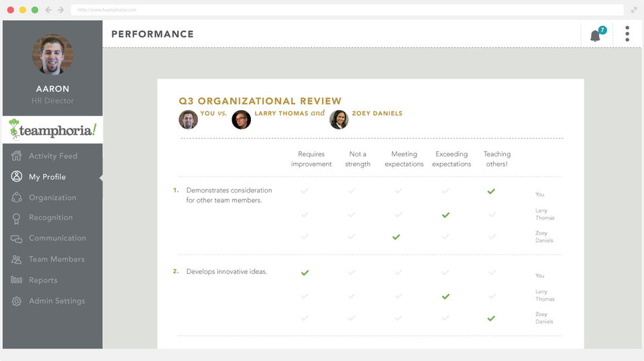
Task: Click the Zoey Daniels name link
Action: [377, 114]
